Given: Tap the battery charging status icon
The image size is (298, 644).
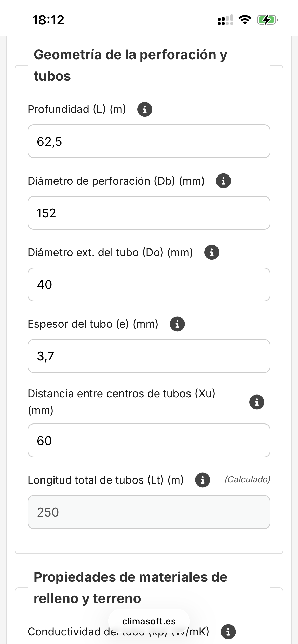Looking at the screenshot, I should tap(267, 20).
